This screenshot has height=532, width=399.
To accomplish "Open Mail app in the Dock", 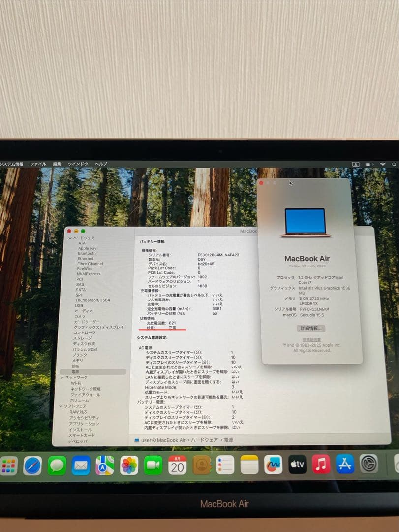I will 81,465.
